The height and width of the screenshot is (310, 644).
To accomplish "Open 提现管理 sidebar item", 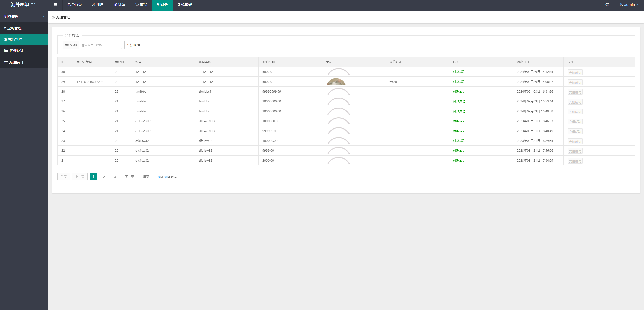I will [x=14, y=28].
